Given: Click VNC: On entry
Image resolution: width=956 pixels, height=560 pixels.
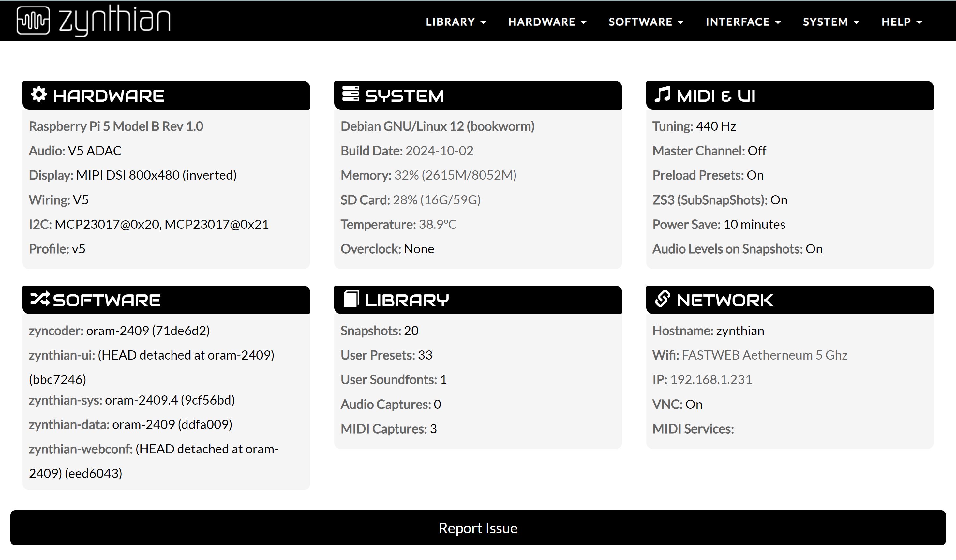Looking at the screenshot, I should pyautogui.click(x=678, y=404).
